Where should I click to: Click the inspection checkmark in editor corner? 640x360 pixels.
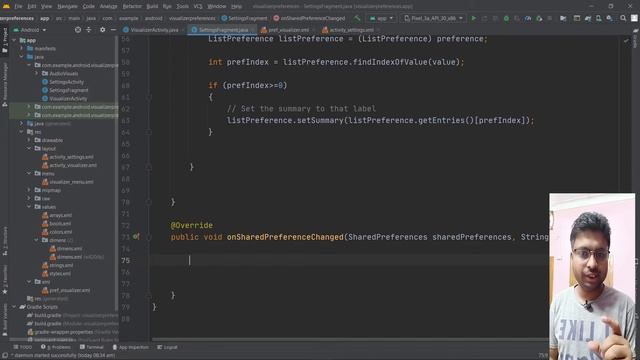626,40
